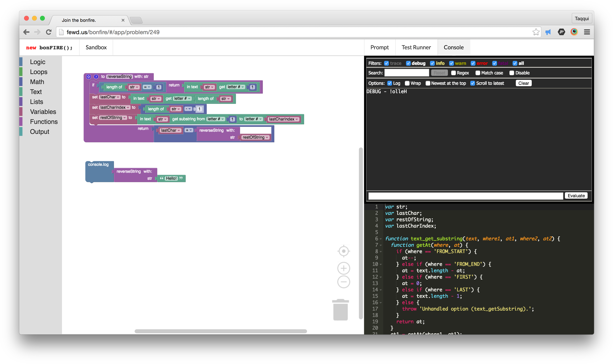This screenshot has height=364, width=613.
Task: Enable Newest at the top checkbox
Action: click(x=428, y=83)
